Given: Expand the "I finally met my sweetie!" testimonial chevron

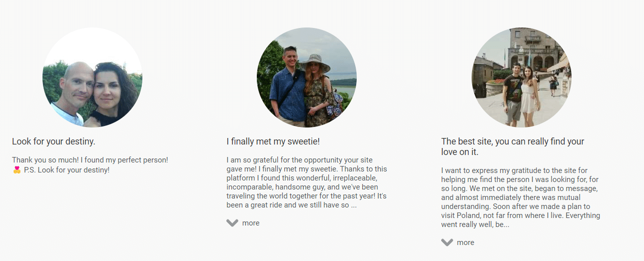Looking at the screenshot, I should pos(232,223).
